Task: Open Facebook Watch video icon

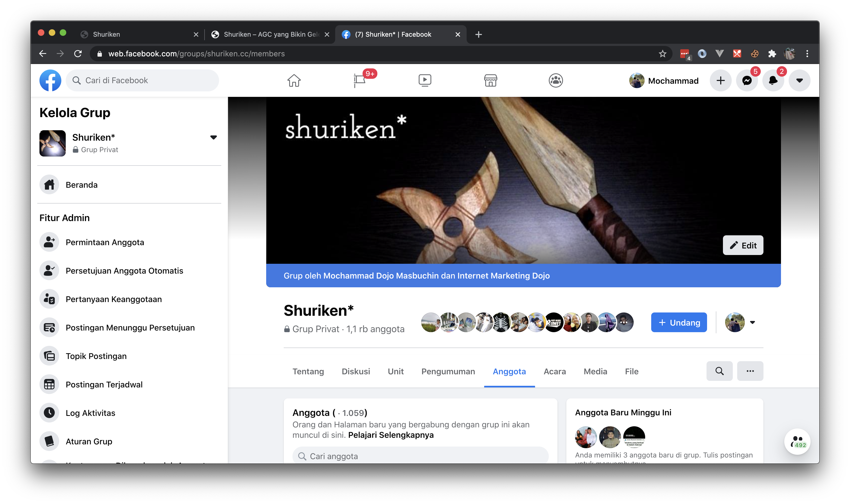Action: [x=424, y=80]
